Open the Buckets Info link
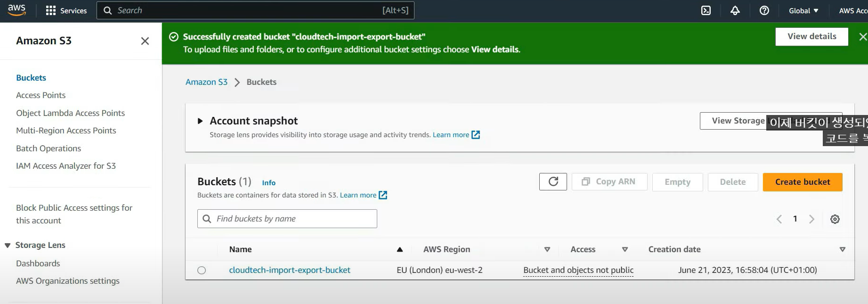Image resolution: width=868 pixels, height=304 pixels. coord(269,183)
